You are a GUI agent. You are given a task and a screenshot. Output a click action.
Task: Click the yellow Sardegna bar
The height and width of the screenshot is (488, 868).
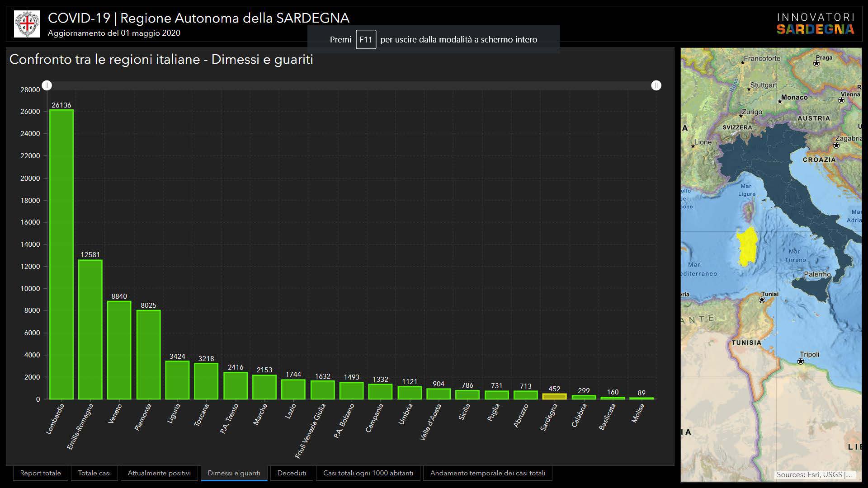(x=554, y=396)
